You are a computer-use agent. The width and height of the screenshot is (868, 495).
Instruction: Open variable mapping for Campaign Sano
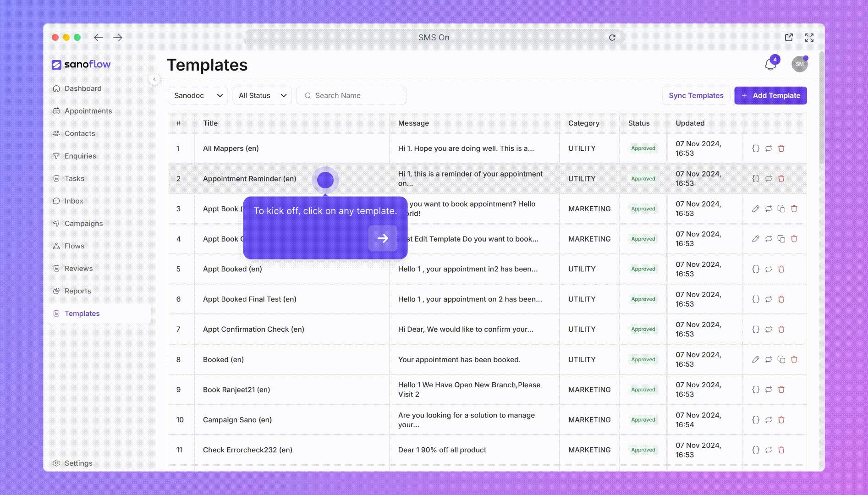coord(756,420)
